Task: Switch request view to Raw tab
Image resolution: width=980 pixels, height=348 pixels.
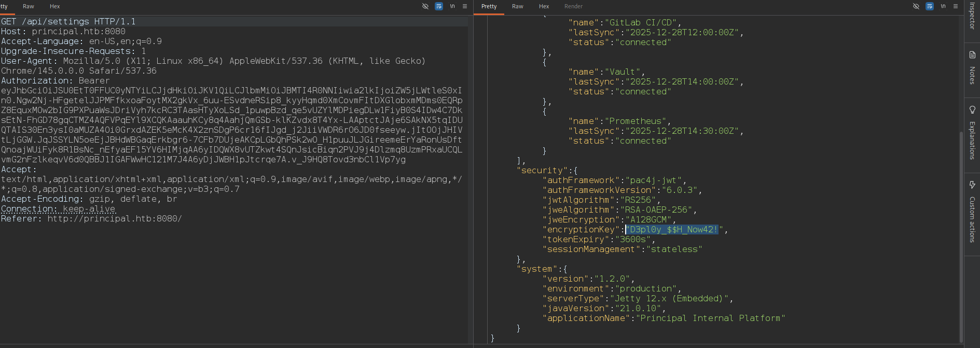Action: click(29, 6)
